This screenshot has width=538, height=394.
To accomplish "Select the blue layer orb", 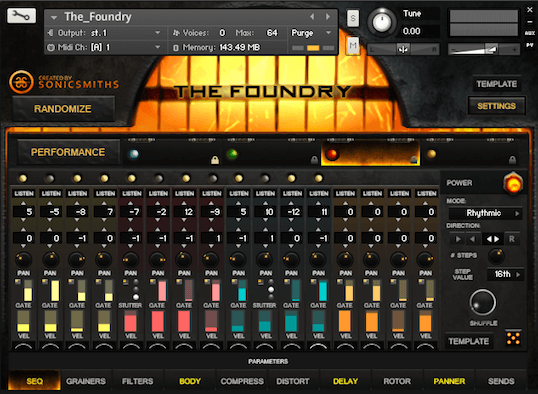I will tap(134, 154).
